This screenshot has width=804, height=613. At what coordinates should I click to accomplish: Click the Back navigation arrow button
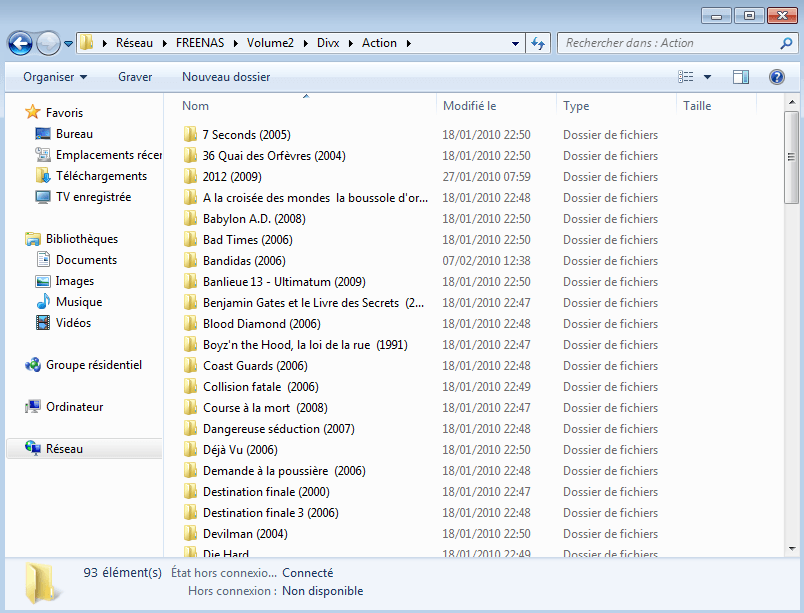21,44
